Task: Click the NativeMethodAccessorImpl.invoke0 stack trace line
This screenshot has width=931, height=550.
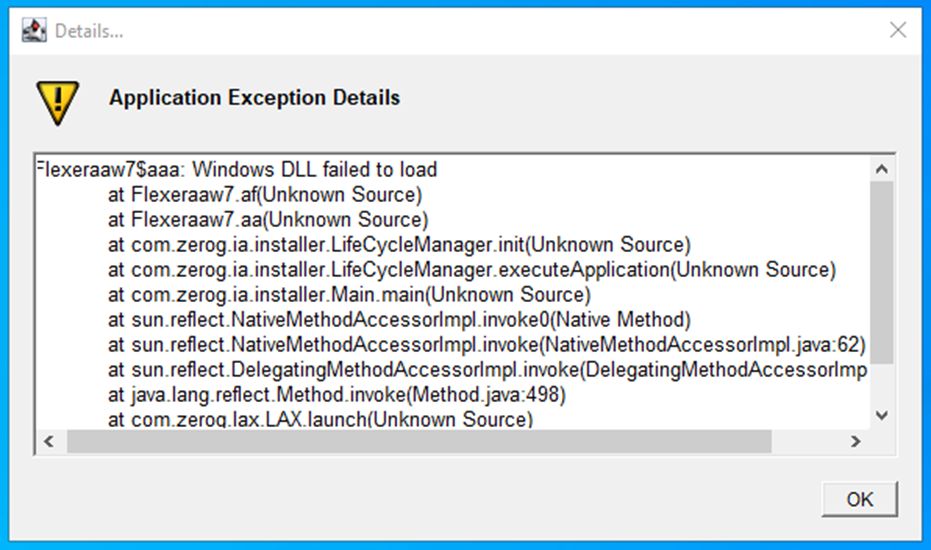Action: pyautogui.click(x=399, y=320)
